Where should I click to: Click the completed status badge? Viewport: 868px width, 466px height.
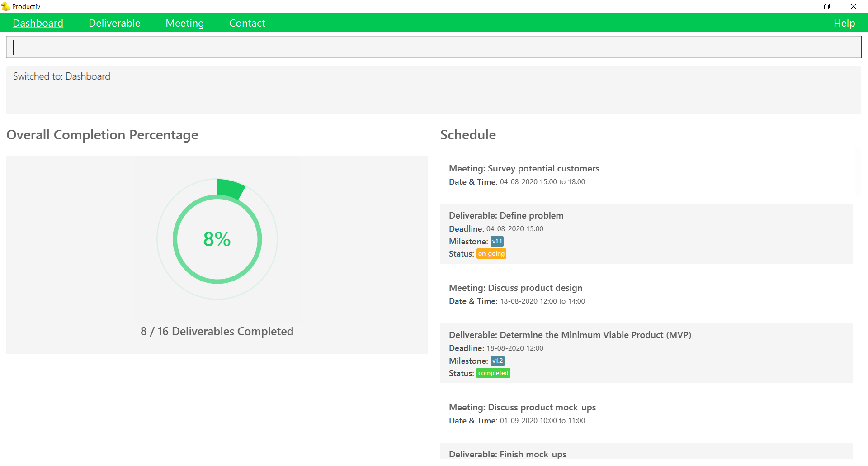point(493,373)
